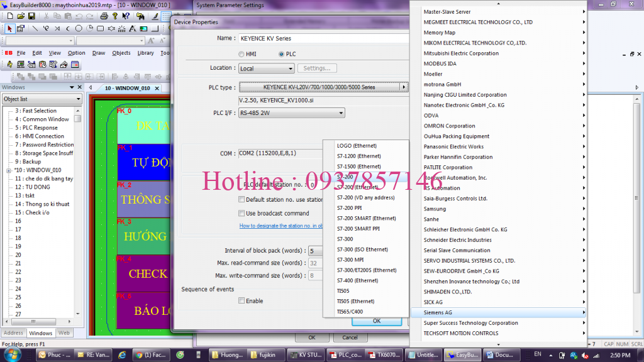Open the first empty toolbar combo box
Viewport: 644px width, 362px height.
pyautogui.click(x=40, y=41)
